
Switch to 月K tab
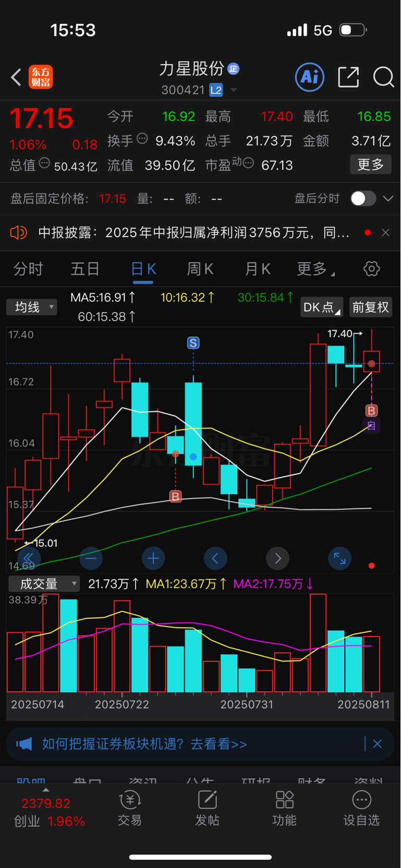tap(258, 269)
